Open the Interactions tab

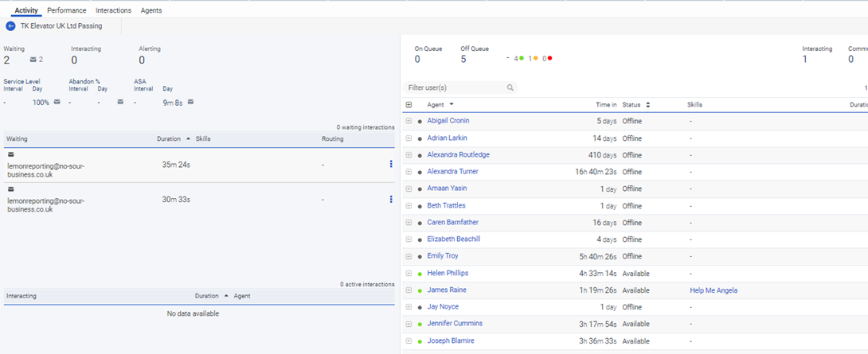coord(113,10)
